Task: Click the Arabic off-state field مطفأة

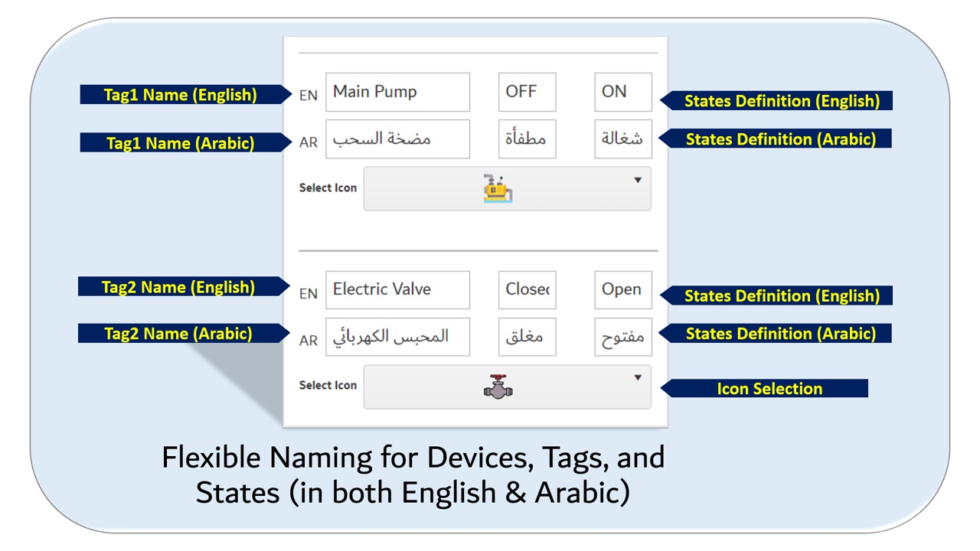Action: pyautogui.click(x=527, y=139)
